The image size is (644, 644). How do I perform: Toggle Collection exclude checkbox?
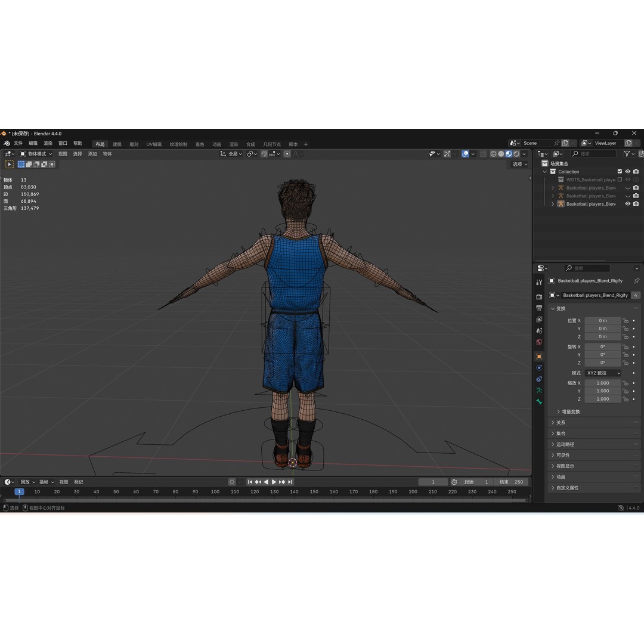620,172
